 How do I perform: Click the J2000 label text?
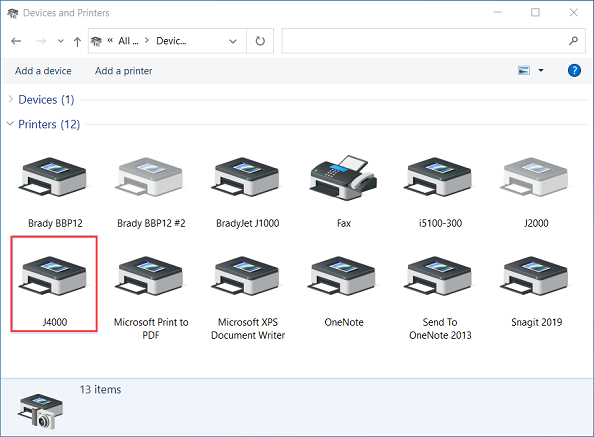point(536,223)
